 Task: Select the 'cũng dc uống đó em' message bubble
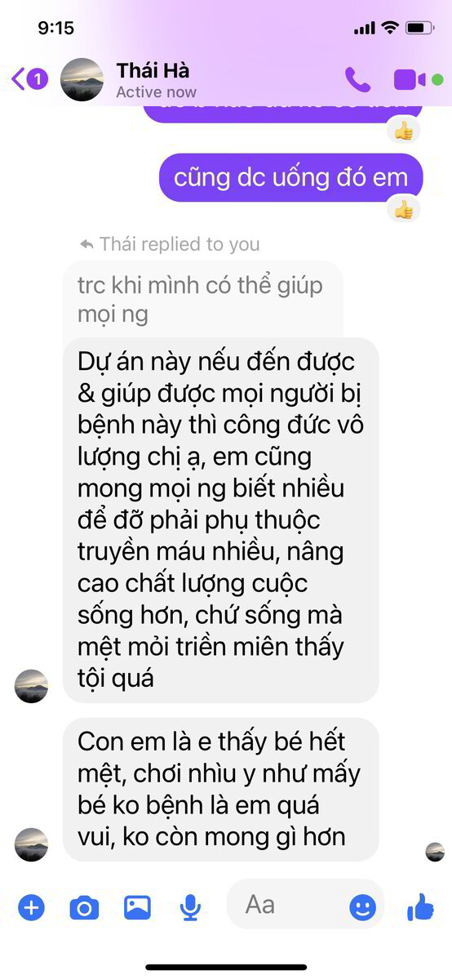coord(291,177)
